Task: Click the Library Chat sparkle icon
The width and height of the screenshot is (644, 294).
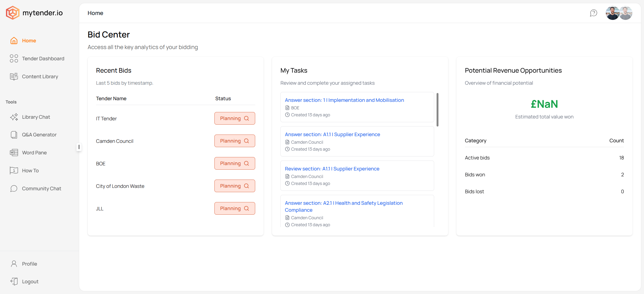Action: coord(14,117)
